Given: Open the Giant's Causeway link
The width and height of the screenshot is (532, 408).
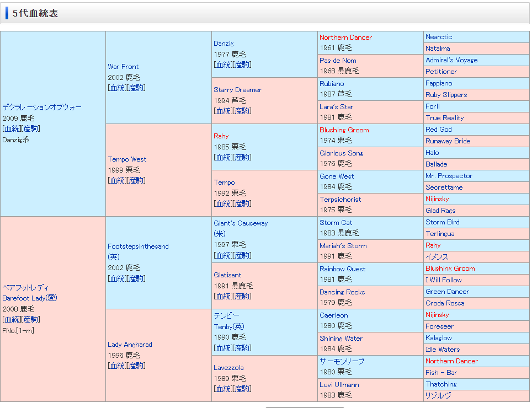Looking at the screenshot, I should (241, 223).
